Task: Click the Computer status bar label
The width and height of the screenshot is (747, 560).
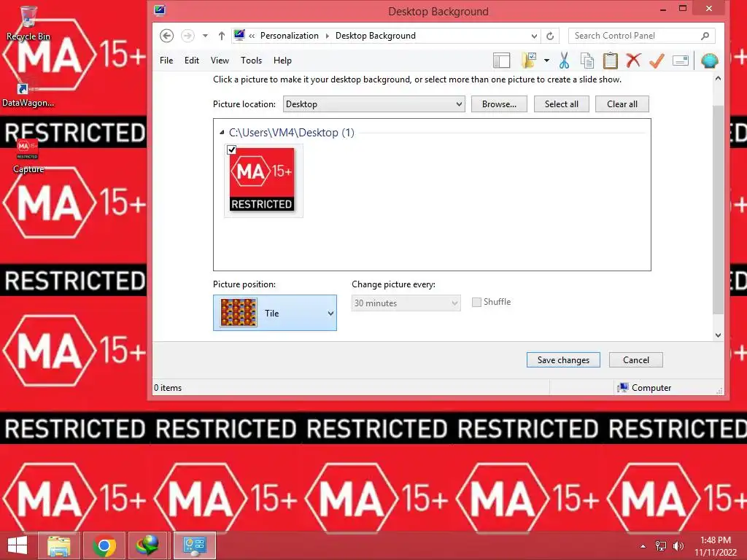Action: 651,388
